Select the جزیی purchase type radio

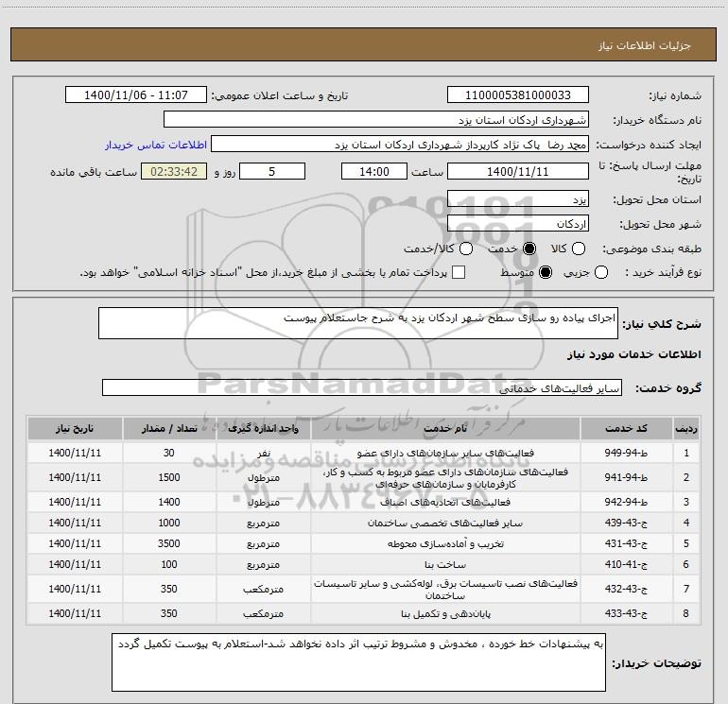(600, 272)
